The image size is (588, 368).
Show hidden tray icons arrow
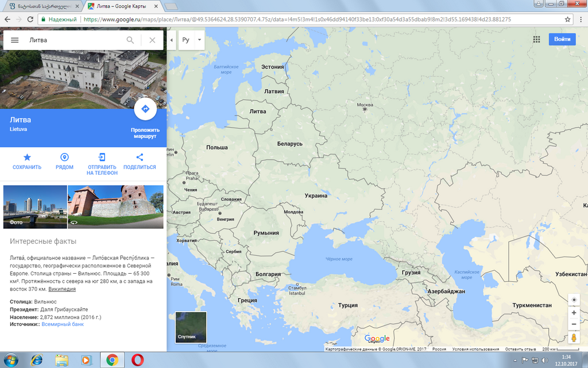point(515,361)
